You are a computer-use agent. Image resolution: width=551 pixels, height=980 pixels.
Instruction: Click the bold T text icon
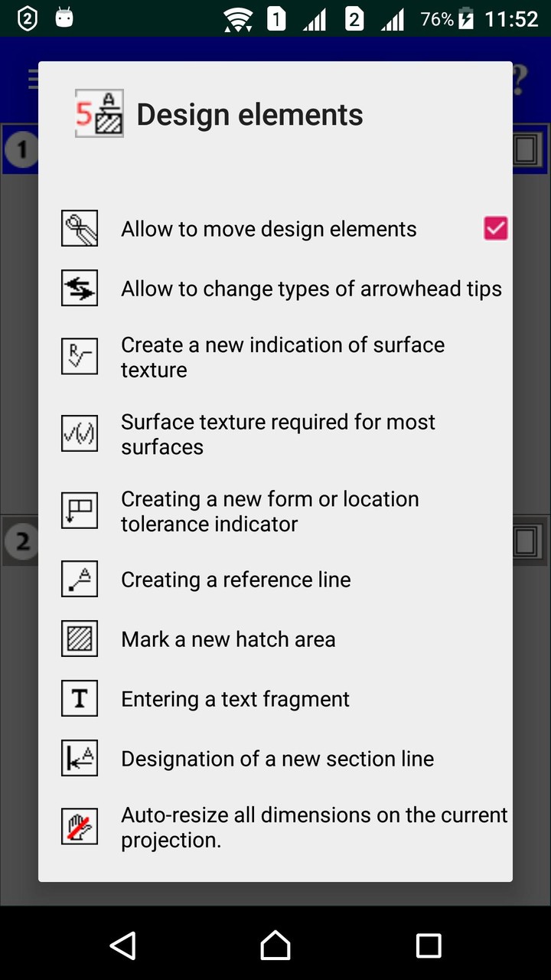click(80, 699)
